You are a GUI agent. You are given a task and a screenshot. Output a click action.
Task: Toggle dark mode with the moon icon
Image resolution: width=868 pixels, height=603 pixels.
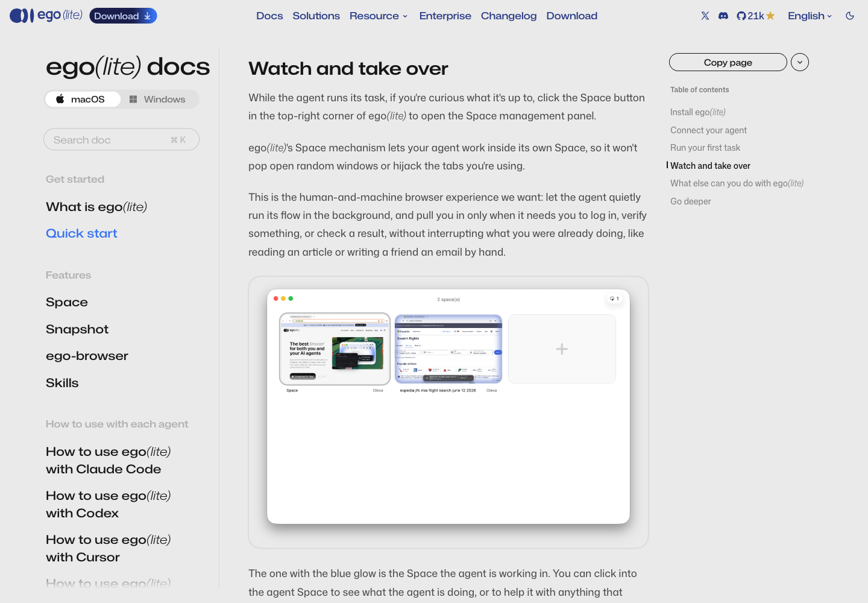click(x=850, y=16)
